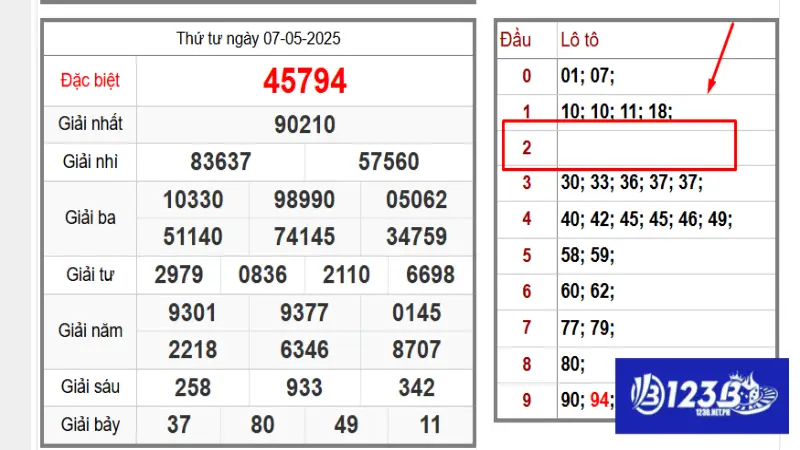
Task: Select lô tô value 80;
Action: tap(573, 364)
